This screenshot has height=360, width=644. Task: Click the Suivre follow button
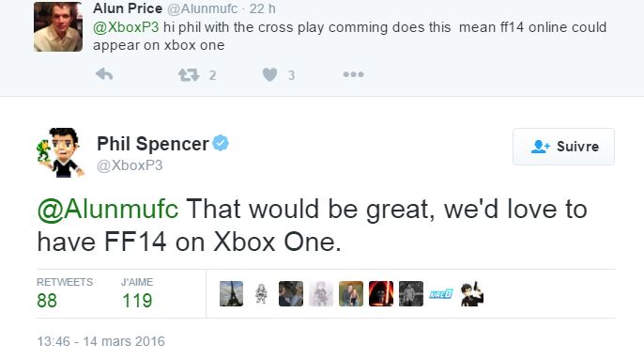[x=563, y=147]
